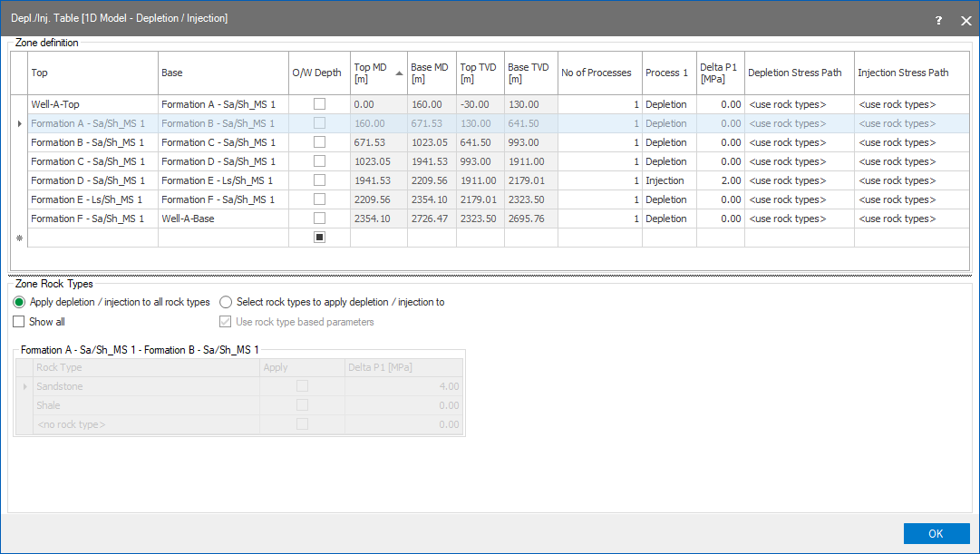The width and height of the screenshot is (980, 554).
Task: Enable O/W Depth for Formation D row
Action: (x=319, y=180)
